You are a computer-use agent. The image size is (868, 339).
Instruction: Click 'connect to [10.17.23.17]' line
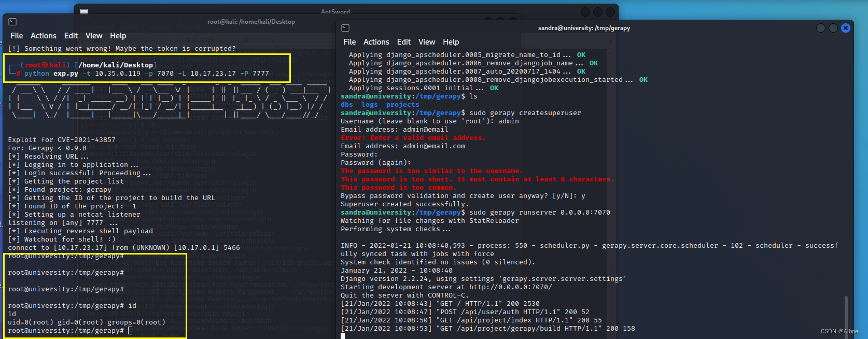click(124, 248)
